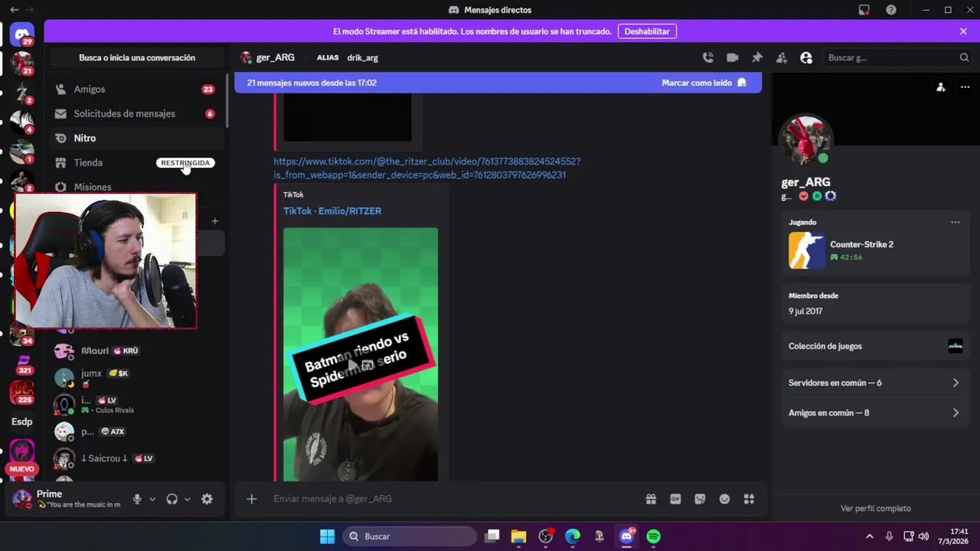Create a new DM with plus icon
The width and height of the screenshot is (980, 551).
tap(215, 221)
